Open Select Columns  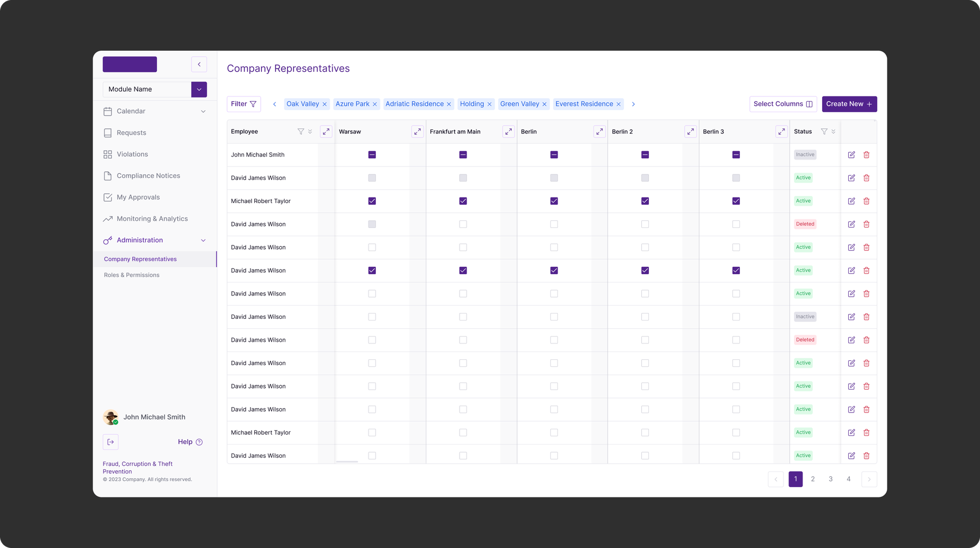[x=783, y=104]
